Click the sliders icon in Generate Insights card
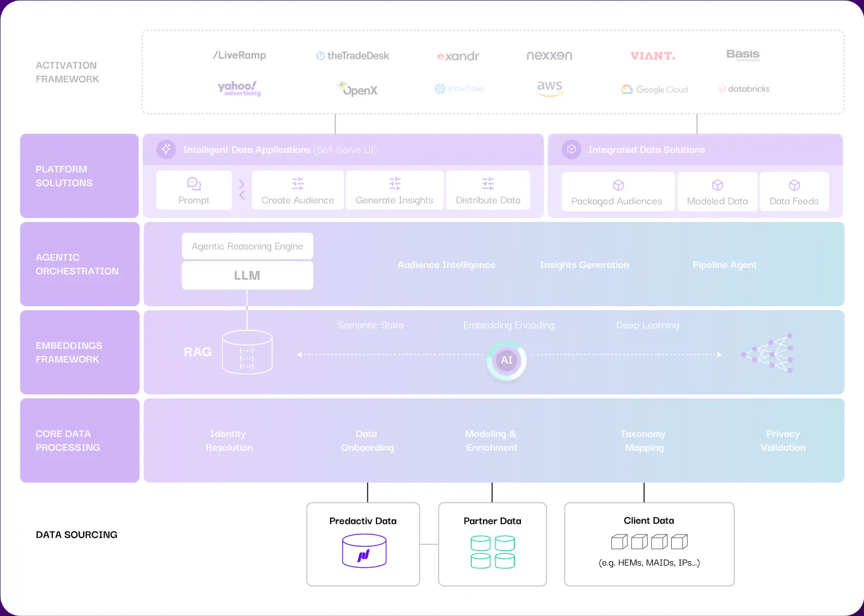This screenshot has height=616, width=864. [395, 184]
